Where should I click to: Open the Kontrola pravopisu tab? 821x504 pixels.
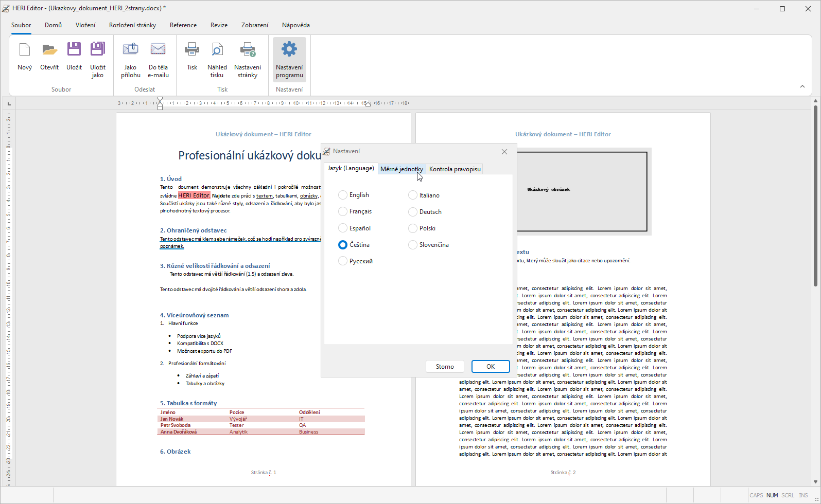pos(455,169)
